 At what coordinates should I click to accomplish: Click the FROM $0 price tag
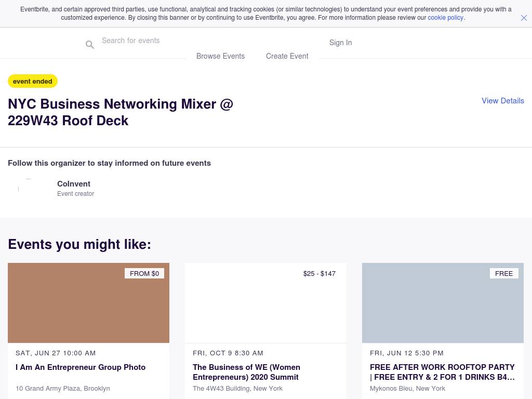pos(144,273)
